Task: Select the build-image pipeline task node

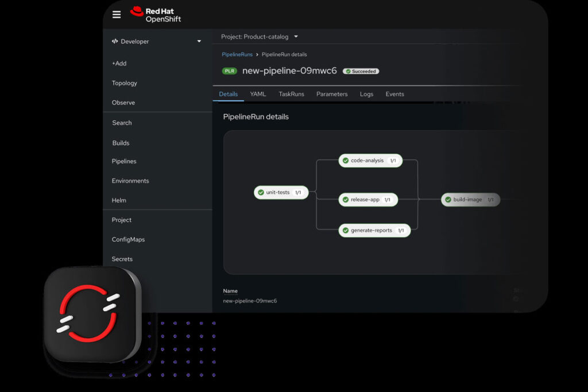Action: pyautogui.click(x=470, y=200)
